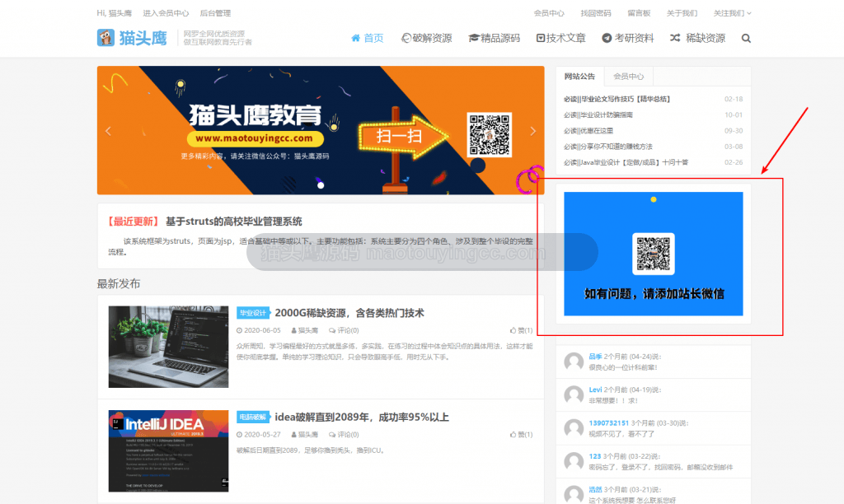The image size is (844, 504).
Task: Open 会员中心 link in top bar
Action: click(549, 13)
